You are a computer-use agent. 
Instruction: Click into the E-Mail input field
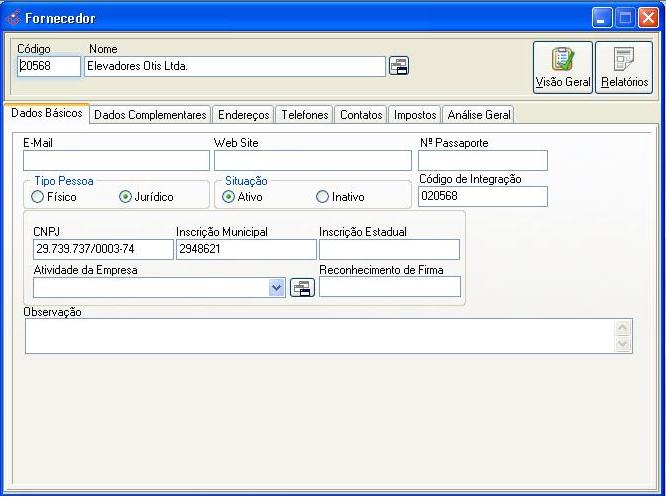coord(116,161)
